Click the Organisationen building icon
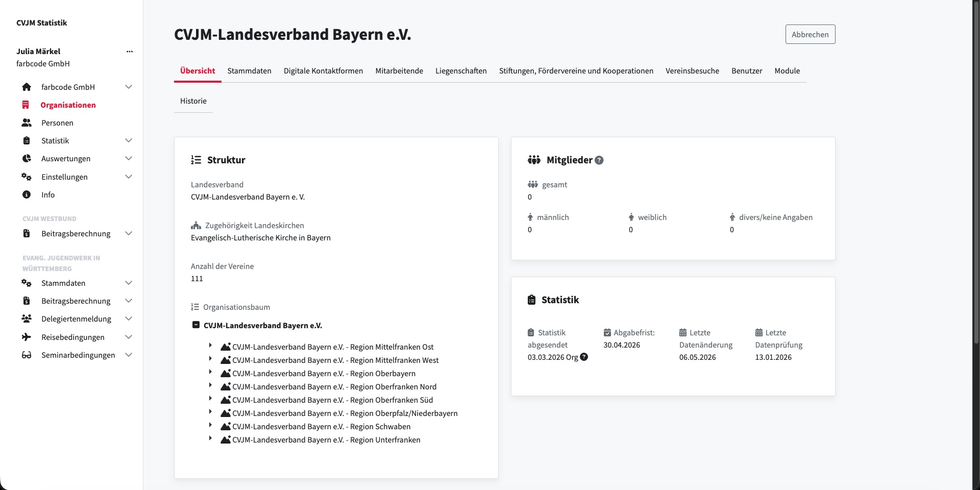Viewport: 980px width, 490px height. point(26,105)
